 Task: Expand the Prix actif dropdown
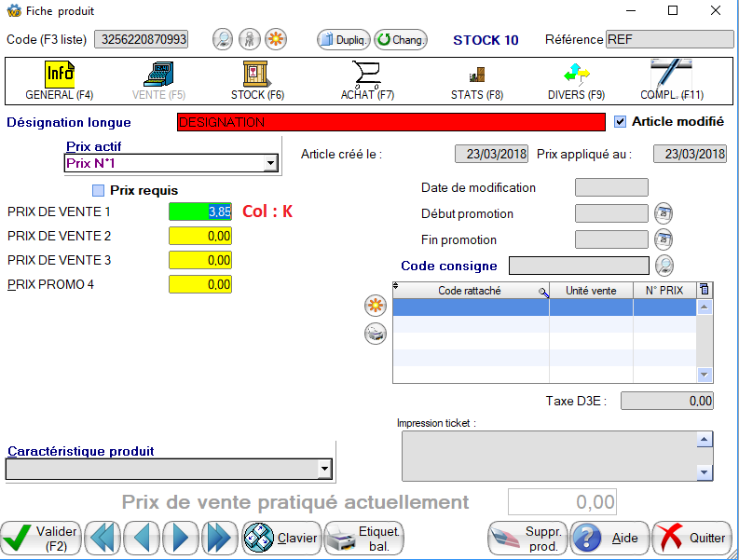pos(270,164)
